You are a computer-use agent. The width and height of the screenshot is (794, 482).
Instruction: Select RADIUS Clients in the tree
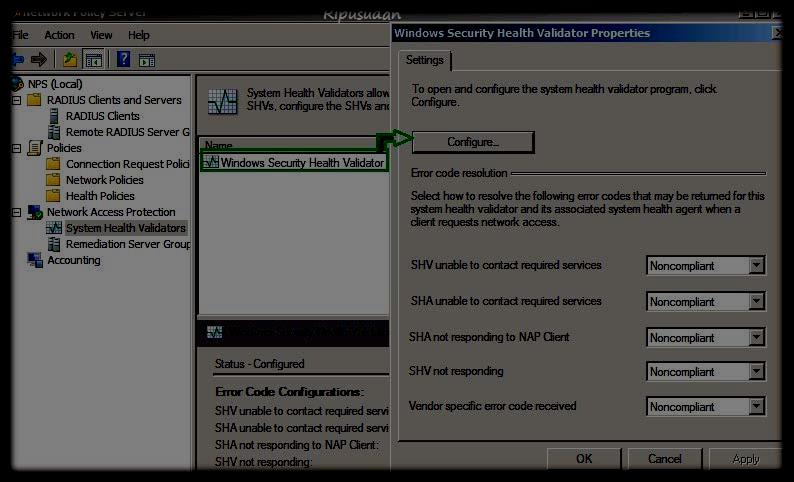(103, 116)
